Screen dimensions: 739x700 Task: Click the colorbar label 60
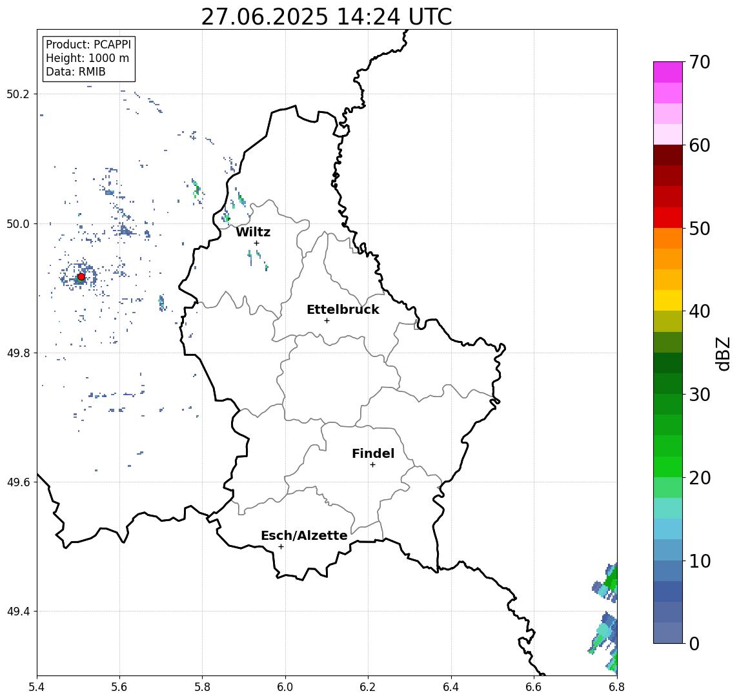(699, 145)
